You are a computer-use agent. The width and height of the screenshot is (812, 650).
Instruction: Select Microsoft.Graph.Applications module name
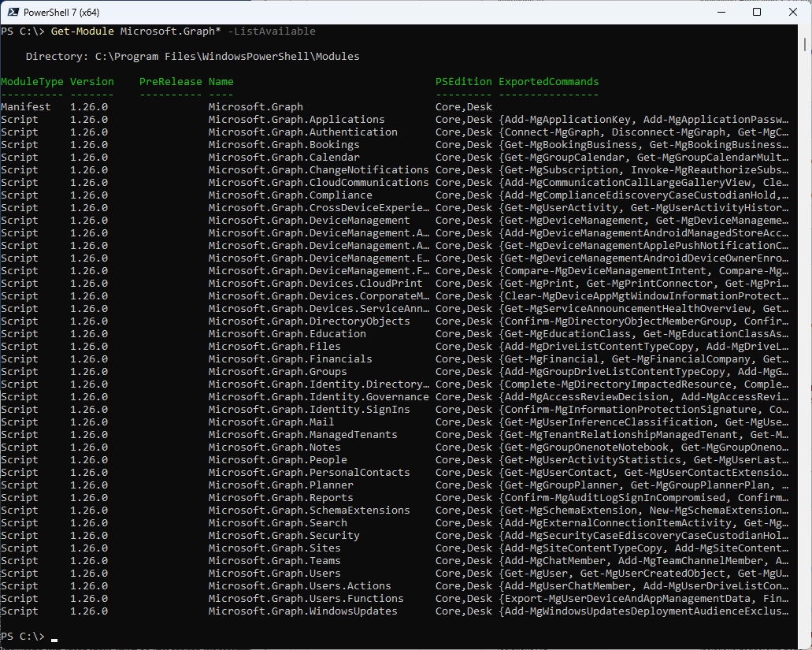(x=297, y=120)
